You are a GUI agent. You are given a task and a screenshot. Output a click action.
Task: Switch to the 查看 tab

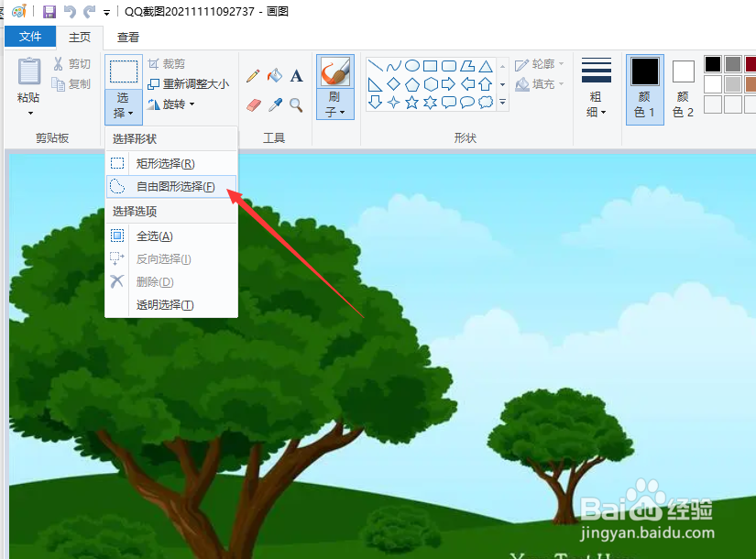point(127,37)
